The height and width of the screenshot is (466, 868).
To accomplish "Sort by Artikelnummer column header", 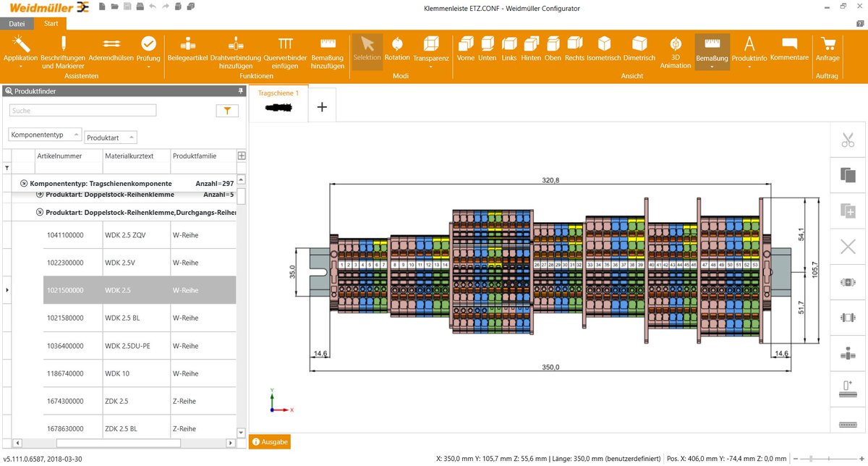I will click(x=67, y=156).
